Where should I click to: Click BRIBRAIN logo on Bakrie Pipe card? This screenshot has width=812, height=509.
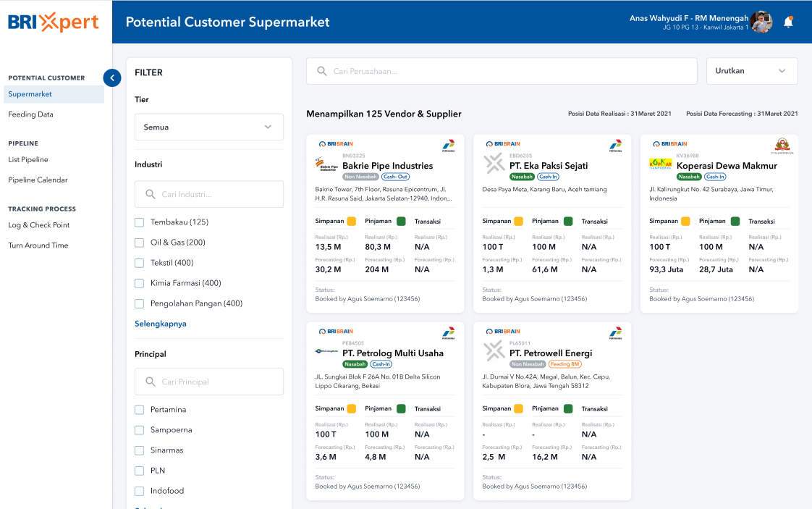pyautogui.click(x=336, y=144)
